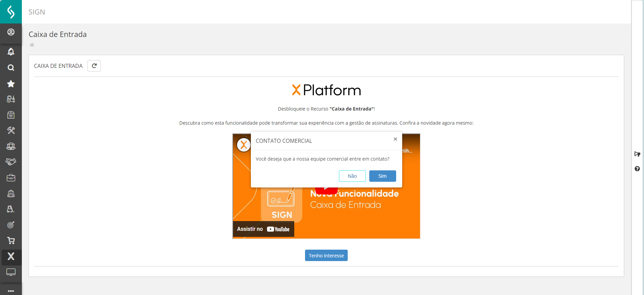
Task: Click the 'CAIXA DE ENTRADA' panel label
Action: 58,66
